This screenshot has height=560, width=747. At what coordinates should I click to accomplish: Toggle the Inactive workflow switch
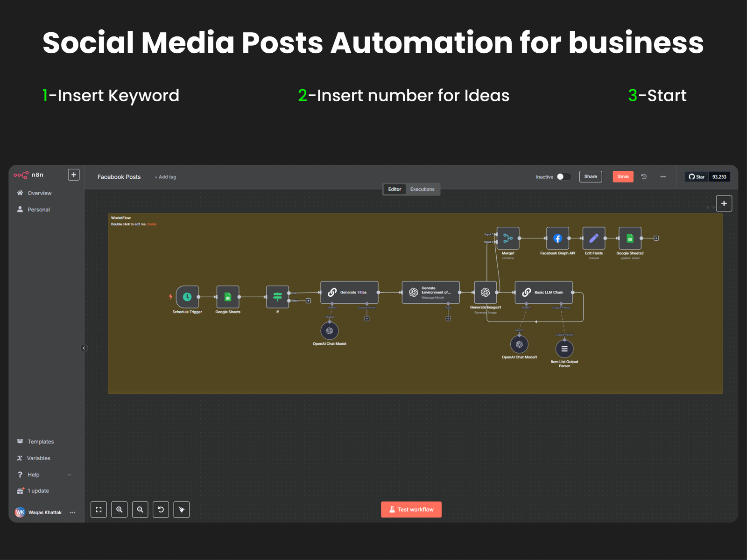pyautogui.click(x=564, y=176)
